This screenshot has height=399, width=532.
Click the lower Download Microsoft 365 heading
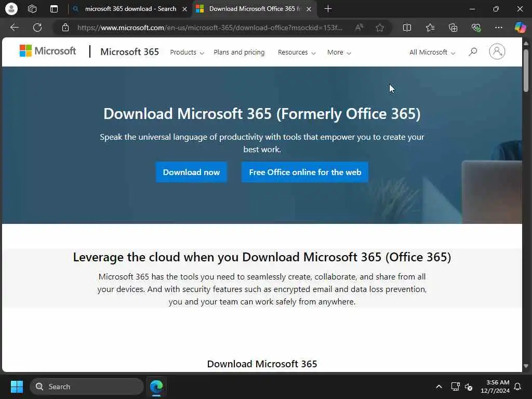click(262, 364)
